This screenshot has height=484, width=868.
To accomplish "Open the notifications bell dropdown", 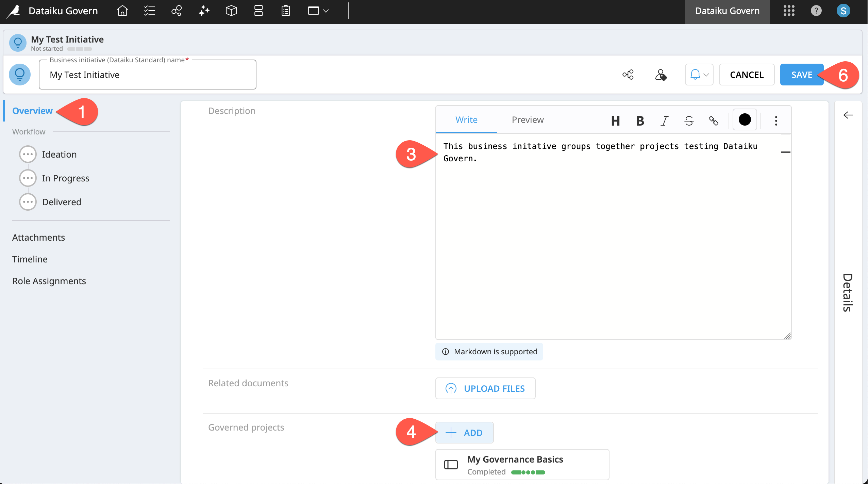I will (699, 74).
